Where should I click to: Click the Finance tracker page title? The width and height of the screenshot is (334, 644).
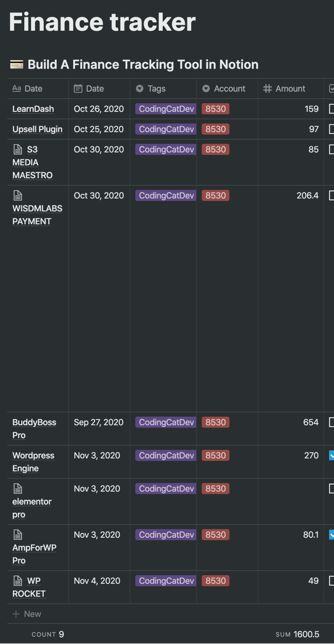pyautogui.click(x=102, y=22)
